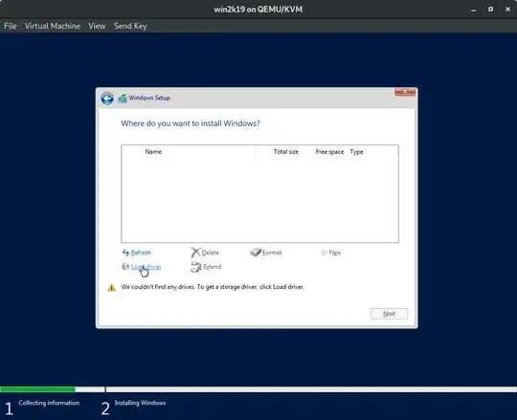Screen dimensions: 517x420
Task: Click the Load driver disc icon
Action: [x=125, y=267]
